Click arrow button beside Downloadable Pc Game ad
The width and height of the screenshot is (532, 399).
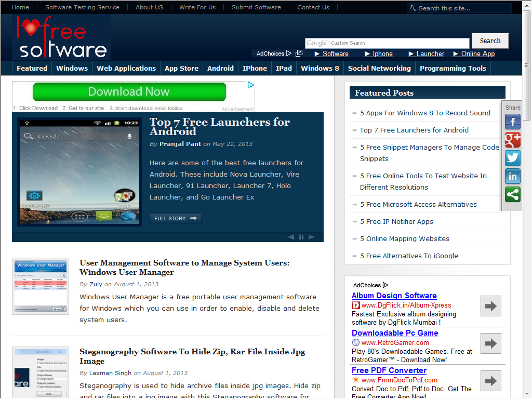(x=490, y=343)
